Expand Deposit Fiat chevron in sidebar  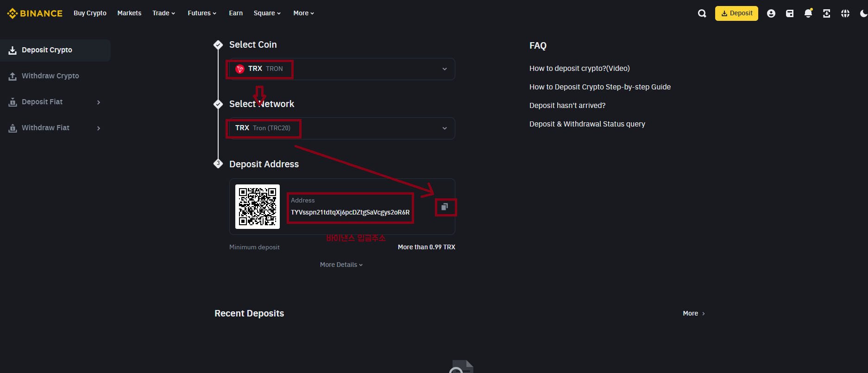click(99, 102)
